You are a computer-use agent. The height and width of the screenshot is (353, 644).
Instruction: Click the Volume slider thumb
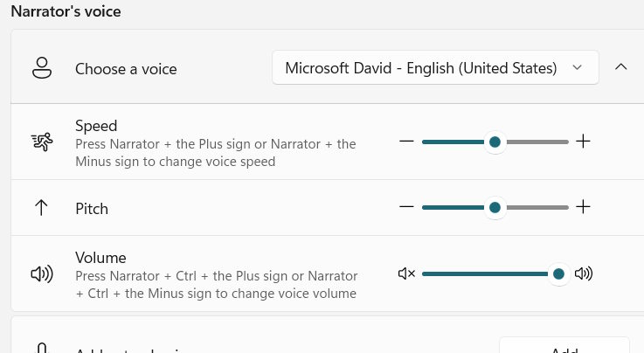pos(558,273)
